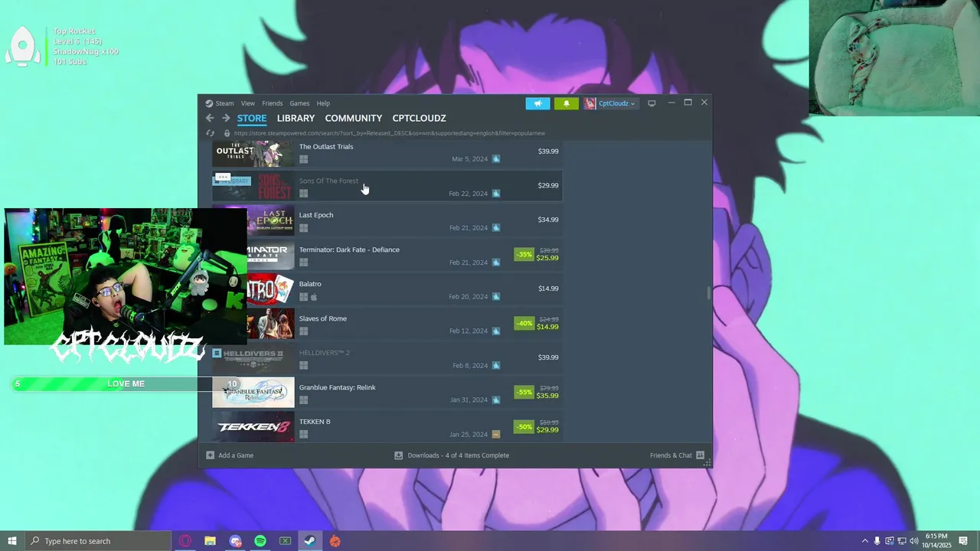Open the Balatro store listing
The width and height of the screenshot is (980, 551).
tap(310, 284)
